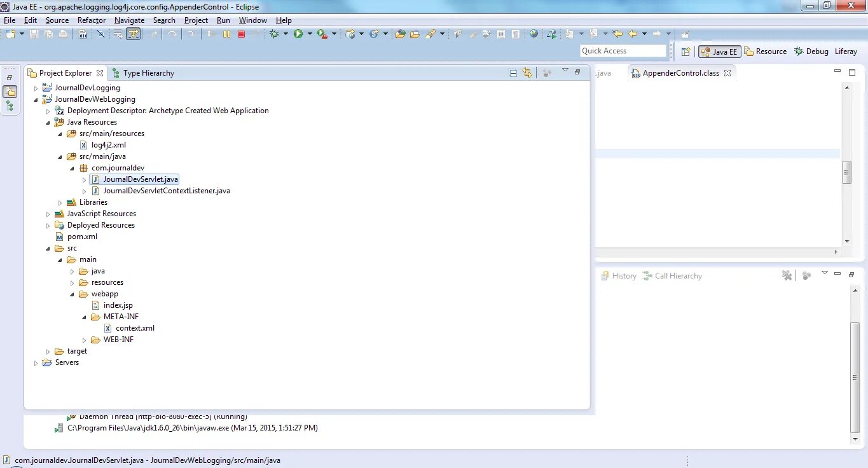This screenshot has width=868, height=468.
Task: Click the red Terminate stop icon
Action: tap(241, 34)
